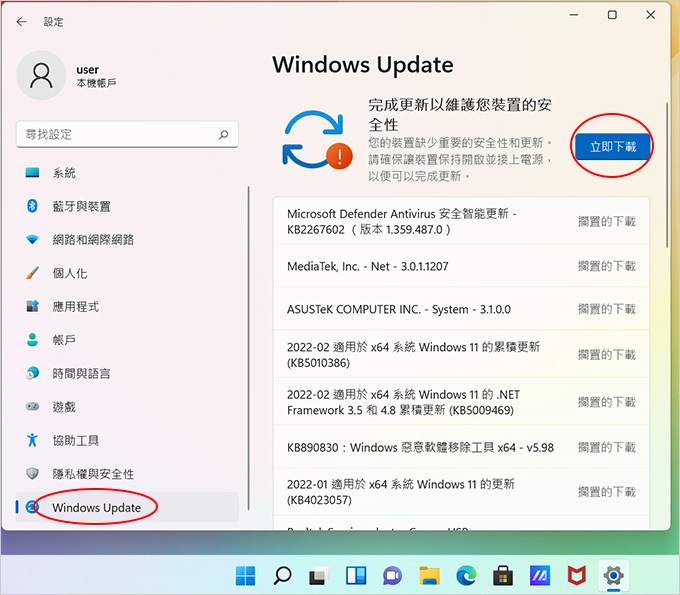Image resolution: width=680 pixels, height=595 pixels.
Task: Click the globe clock icon beside 時間與語言
Action: [33, 373]
